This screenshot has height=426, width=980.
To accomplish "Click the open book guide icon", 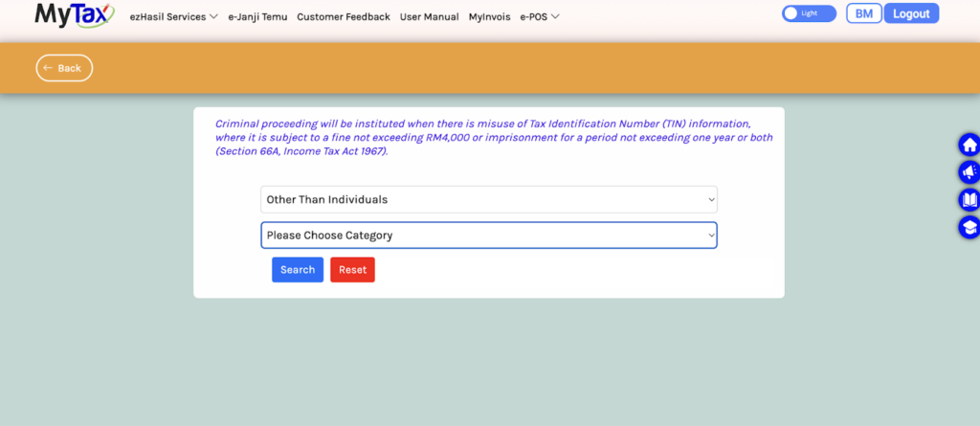I will click(x=969, y=200).
